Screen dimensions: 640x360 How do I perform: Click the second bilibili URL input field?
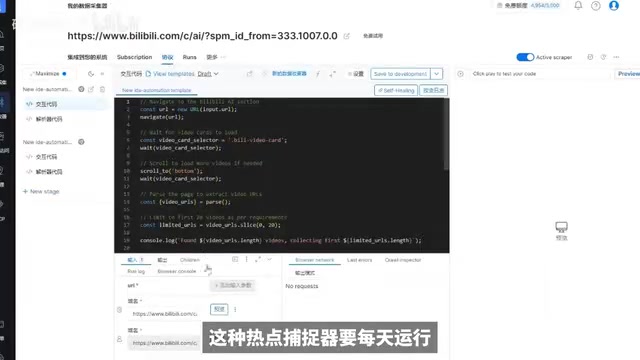click(x=165, y=343)
